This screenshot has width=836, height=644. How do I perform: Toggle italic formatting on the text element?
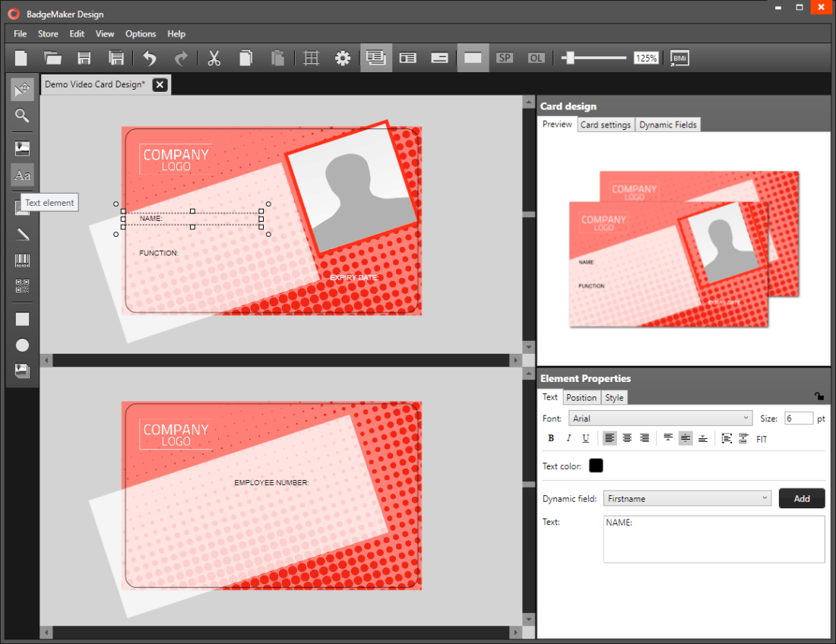[568, 438]
